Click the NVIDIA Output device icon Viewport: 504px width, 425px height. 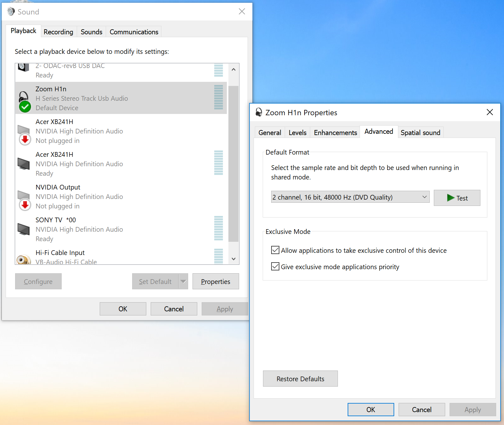click(24, 200)
